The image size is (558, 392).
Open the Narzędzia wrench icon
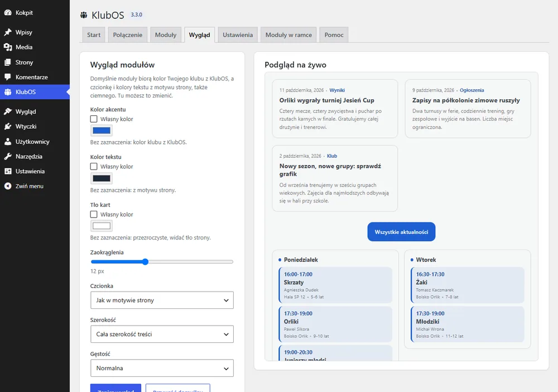pyautogui.click(x=8, y=157)
